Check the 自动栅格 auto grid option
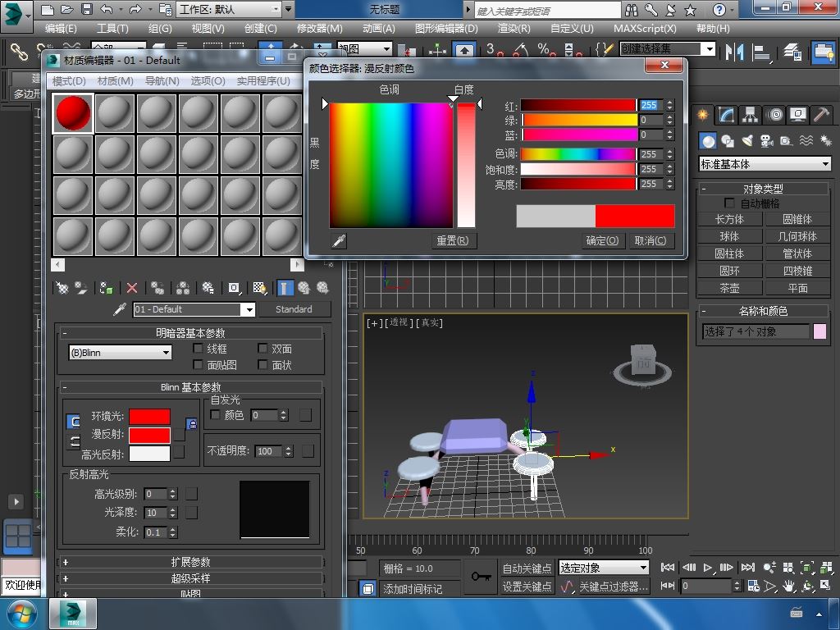 [x=729, y=203]
